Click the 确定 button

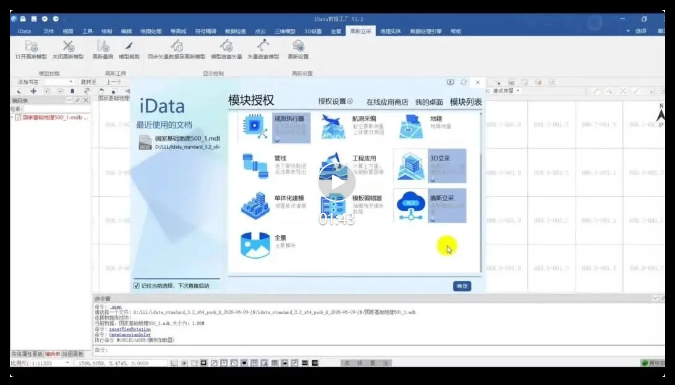(462, 286)
